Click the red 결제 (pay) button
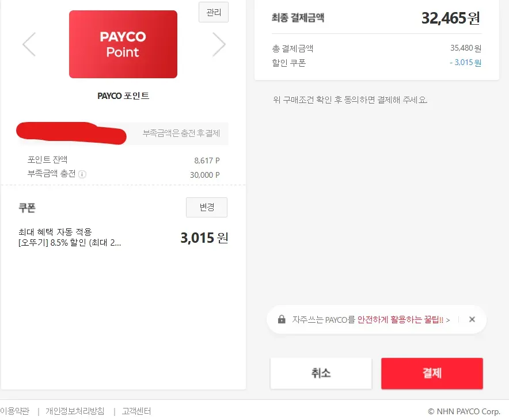The width and height of the screenshot is (509, 420). [x=432, y=373]
